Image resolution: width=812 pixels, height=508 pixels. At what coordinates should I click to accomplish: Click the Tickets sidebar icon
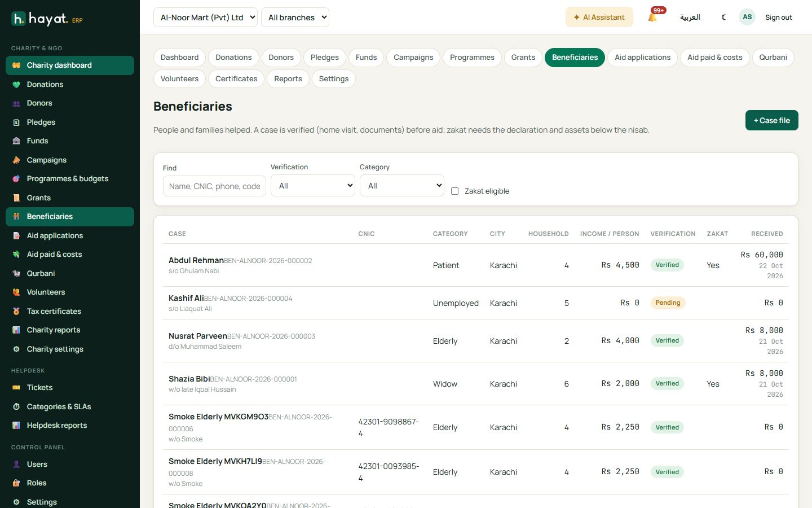click(x=16, y=388)
